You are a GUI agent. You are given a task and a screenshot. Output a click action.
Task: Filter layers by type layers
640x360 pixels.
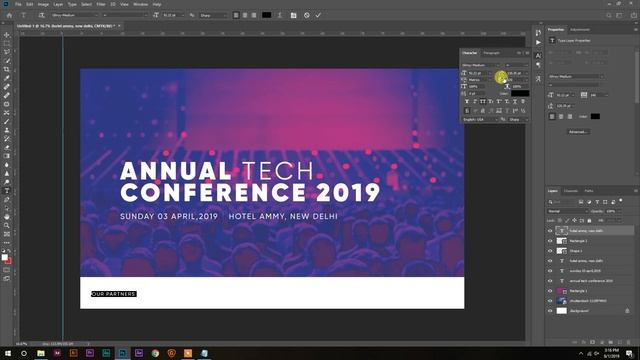(x=597, y=202)
